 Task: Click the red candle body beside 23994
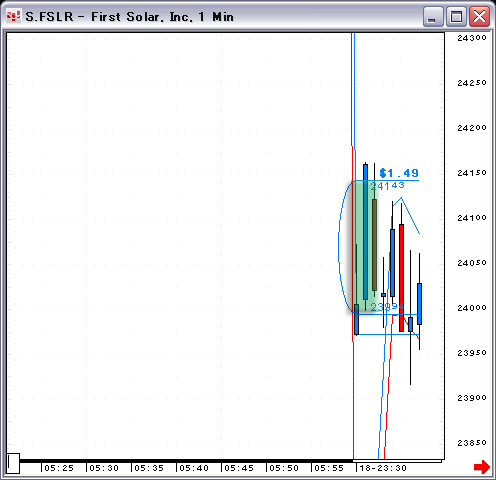point(401,278)
